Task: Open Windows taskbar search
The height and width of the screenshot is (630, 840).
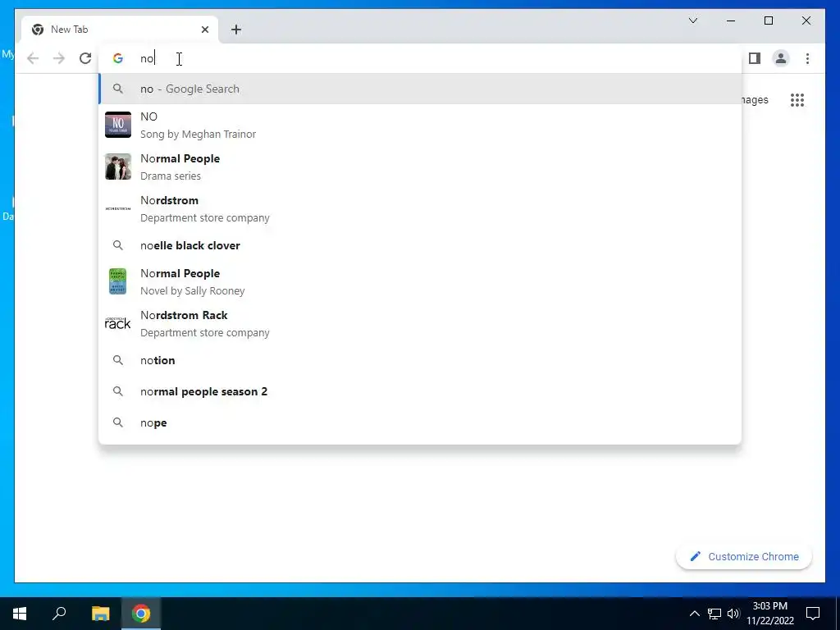Action: pos(59,614)
